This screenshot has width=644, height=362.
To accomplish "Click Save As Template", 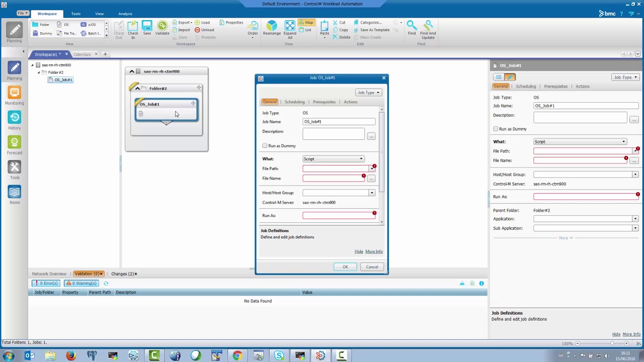I will click(371, 30).
